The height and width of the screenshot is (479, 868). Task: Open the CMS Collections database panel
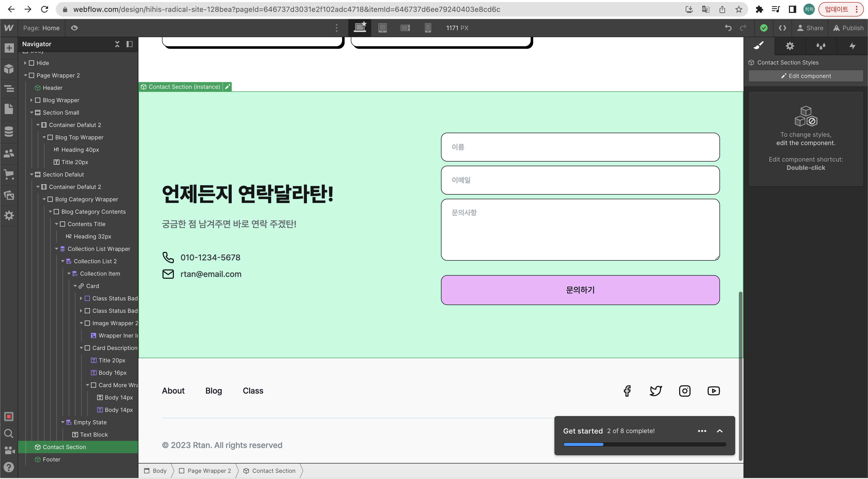coord(9,132)
